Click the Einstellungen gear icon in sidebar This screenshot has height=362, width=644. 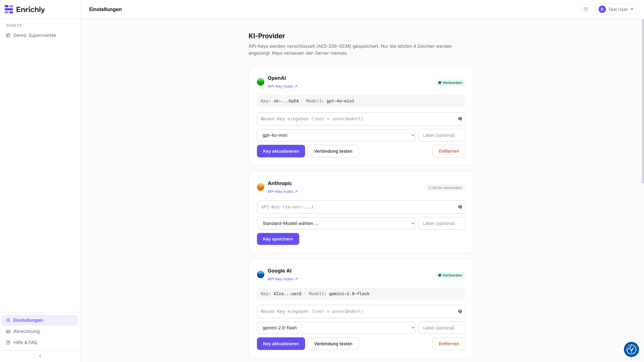[8, 320]
